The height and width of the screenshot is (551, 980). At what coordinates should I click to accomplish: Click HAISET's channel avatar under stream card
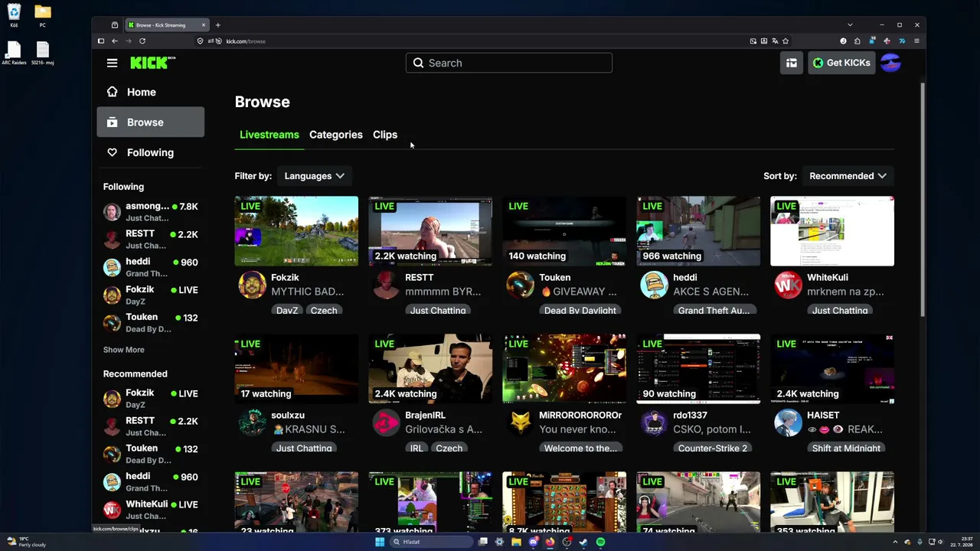click(x=788, y=422)
